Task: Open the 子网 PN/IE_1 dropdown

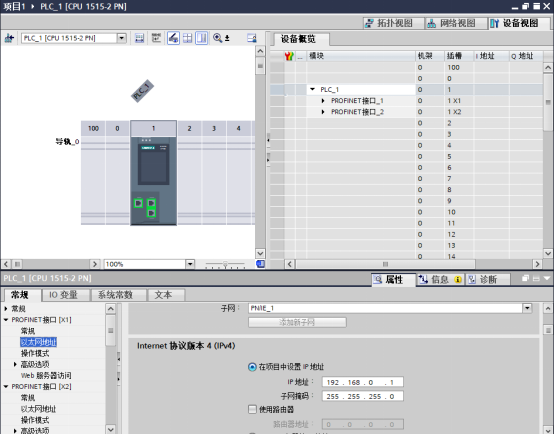Action: [x=527, y=308]
